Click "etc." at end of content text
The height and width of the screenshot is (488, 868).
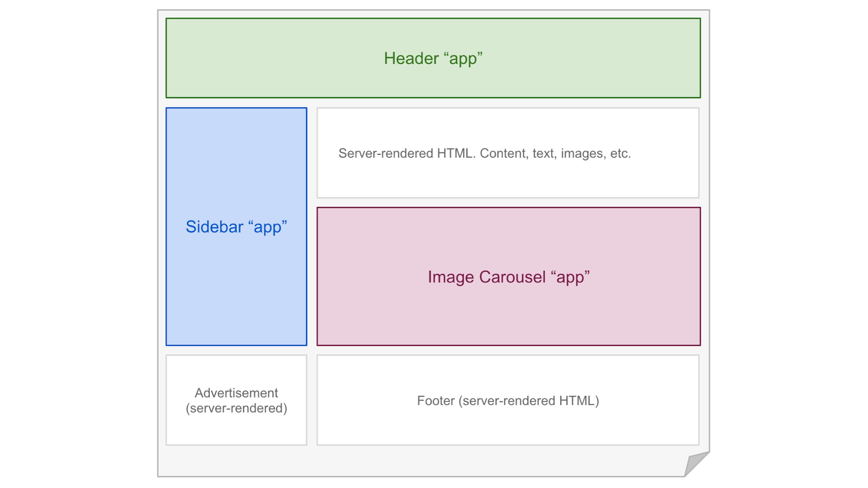621,154
